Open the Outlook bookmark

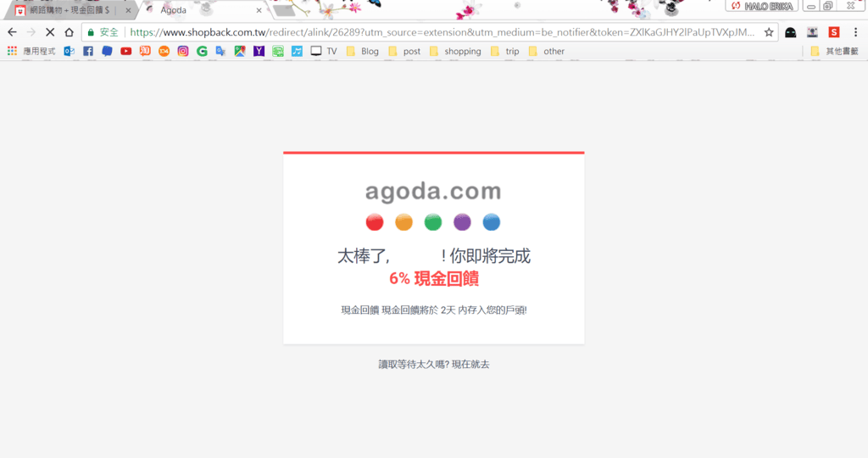click(x=70, y=51)
